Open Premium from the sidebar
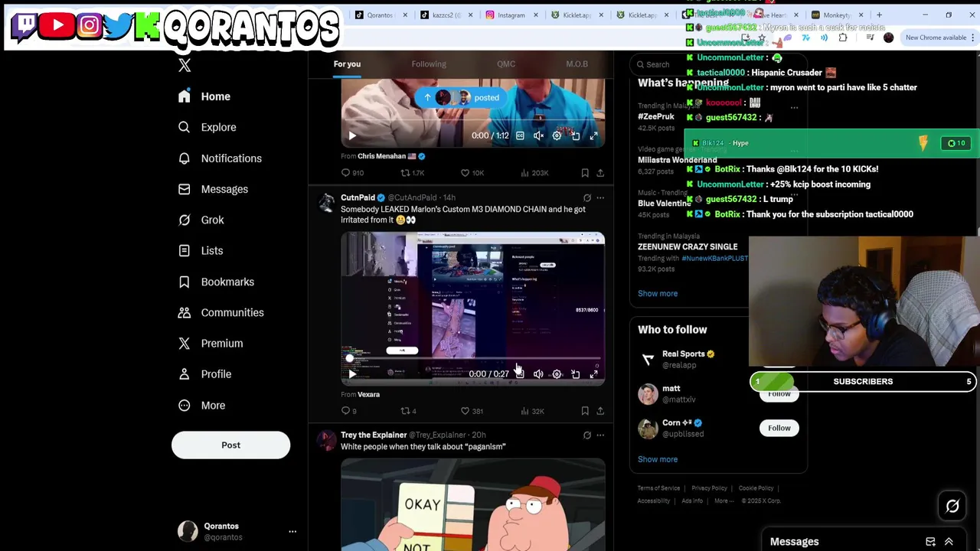This screenshot has width=980, height=551. [x=210, y=344]
